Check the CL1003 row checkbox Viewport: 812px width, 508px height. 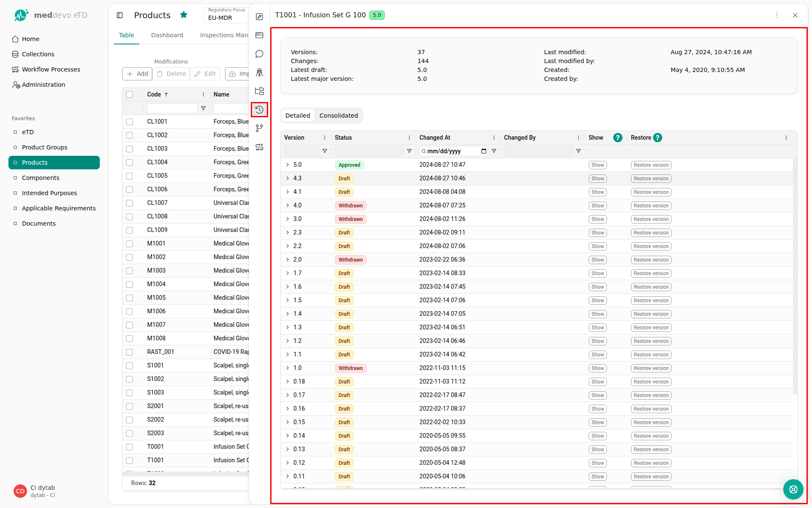click(x=129, y=149)
